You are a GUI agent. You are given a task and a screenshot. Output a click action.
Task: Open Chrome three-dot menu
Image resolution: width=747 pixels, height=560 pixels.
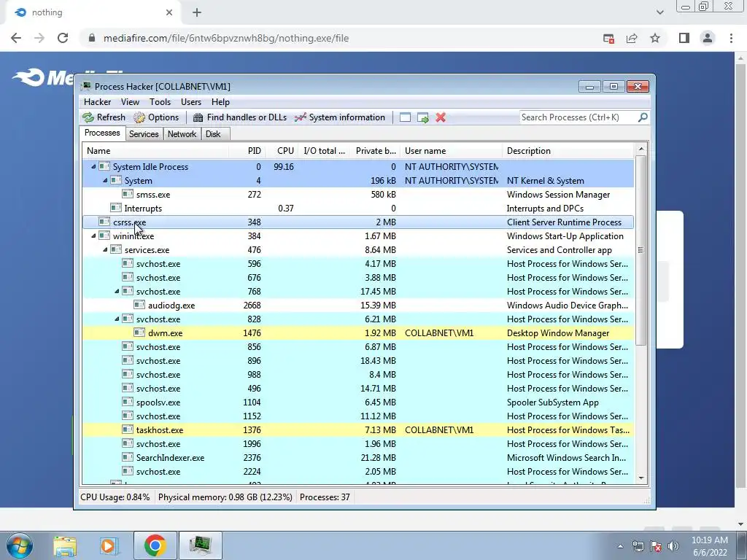[x=731, y=38]
